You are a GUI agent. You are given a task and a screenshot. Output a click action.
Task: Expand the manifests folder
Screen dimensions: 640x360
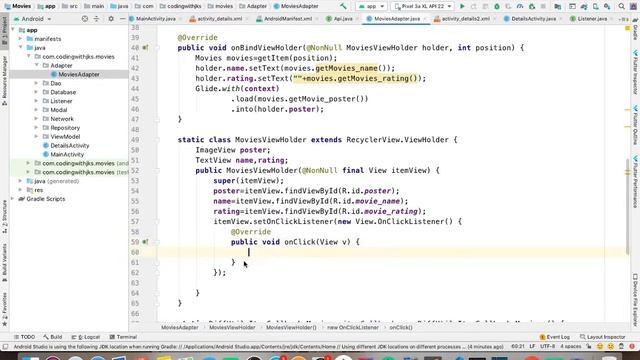click(x=20, y=39)
